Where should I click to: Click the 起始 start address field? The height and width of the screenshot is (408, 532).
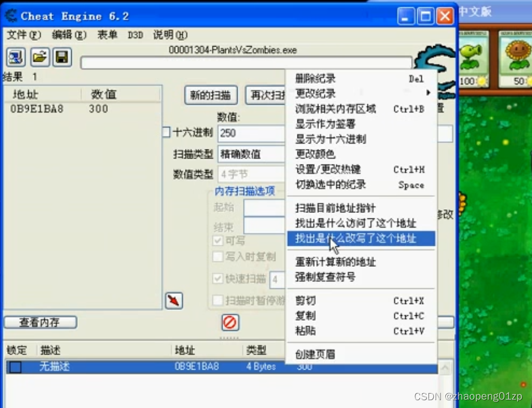[264, 207]
